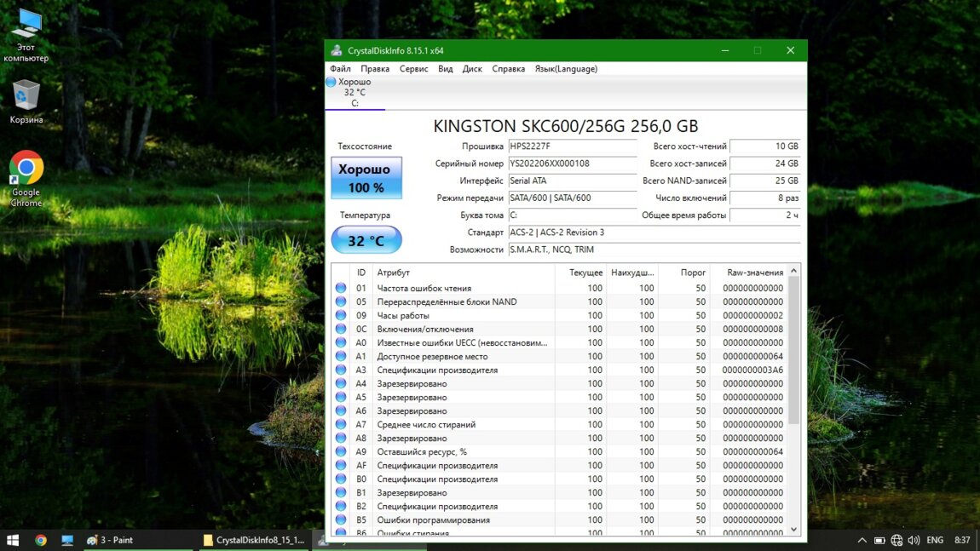Open the Файл menu
The image size is (980, 551).
click(x=340, y=69)
